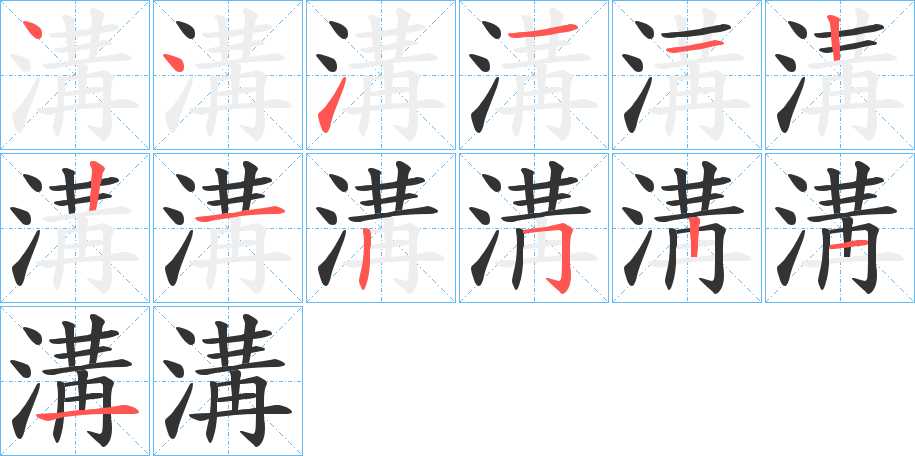
Task: Select the red right vertical seventh stroke
Action: tap(96, 186)
